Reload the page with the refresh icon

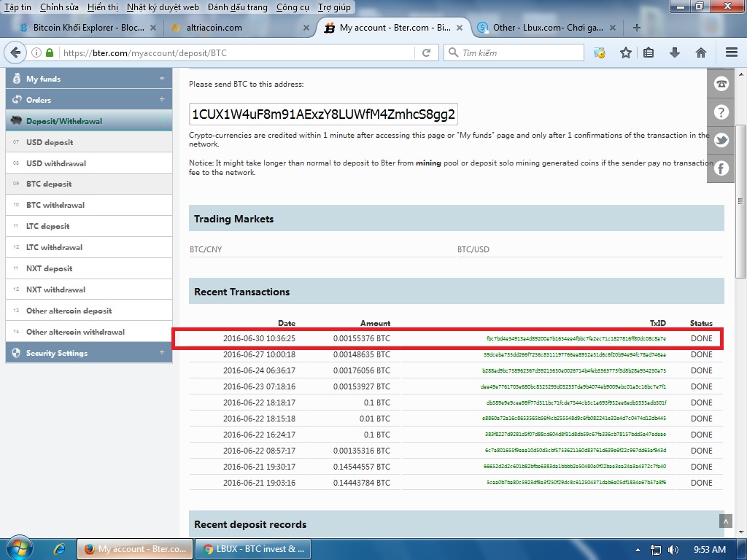[x=426, y=52]
